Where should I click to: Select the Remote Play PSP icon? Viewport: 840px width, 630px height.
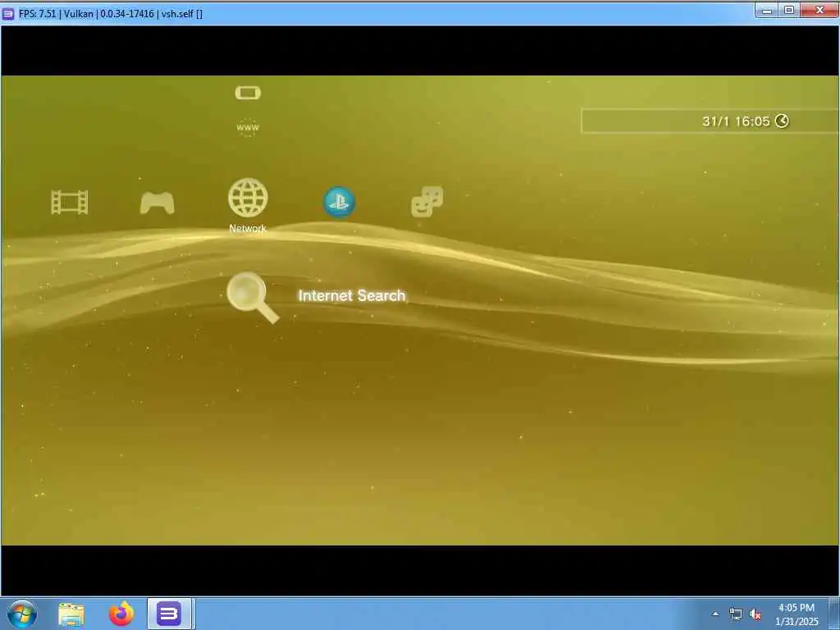point(248,94)
